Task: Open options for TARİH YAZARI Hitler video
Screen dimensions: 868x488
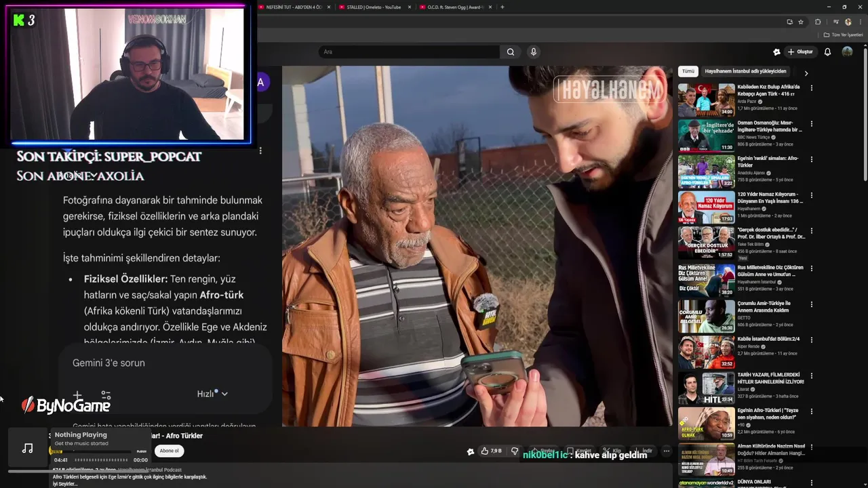Action: 811,375
